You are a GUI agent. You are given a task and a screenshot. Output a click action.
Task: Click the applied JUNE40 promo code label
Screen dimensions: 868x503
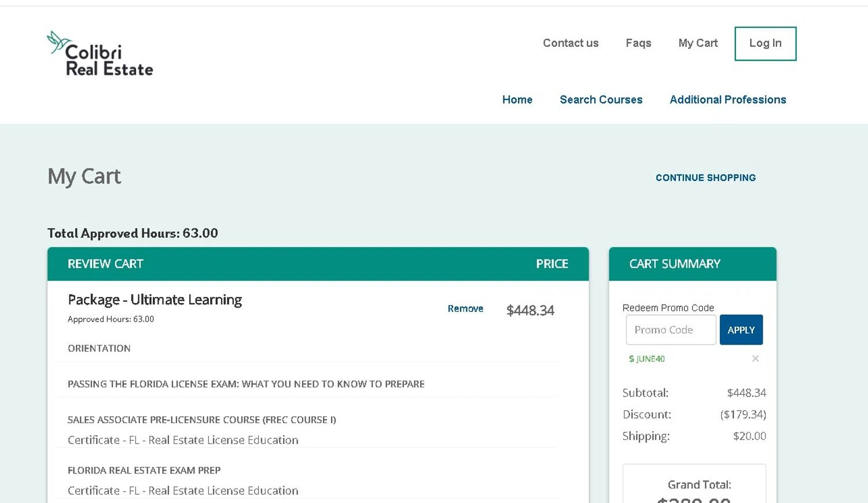[x=647, y=359]
